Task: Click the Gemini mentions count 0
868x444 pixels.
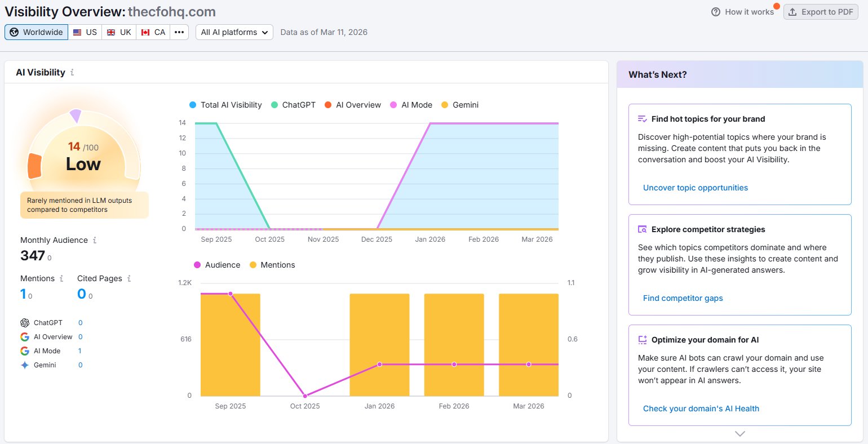Action: (x=81, y=365)
